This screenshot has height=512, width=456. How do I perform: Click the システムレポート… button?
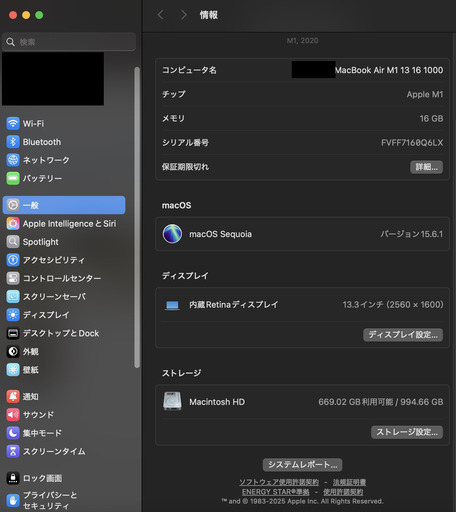(303, 465)
